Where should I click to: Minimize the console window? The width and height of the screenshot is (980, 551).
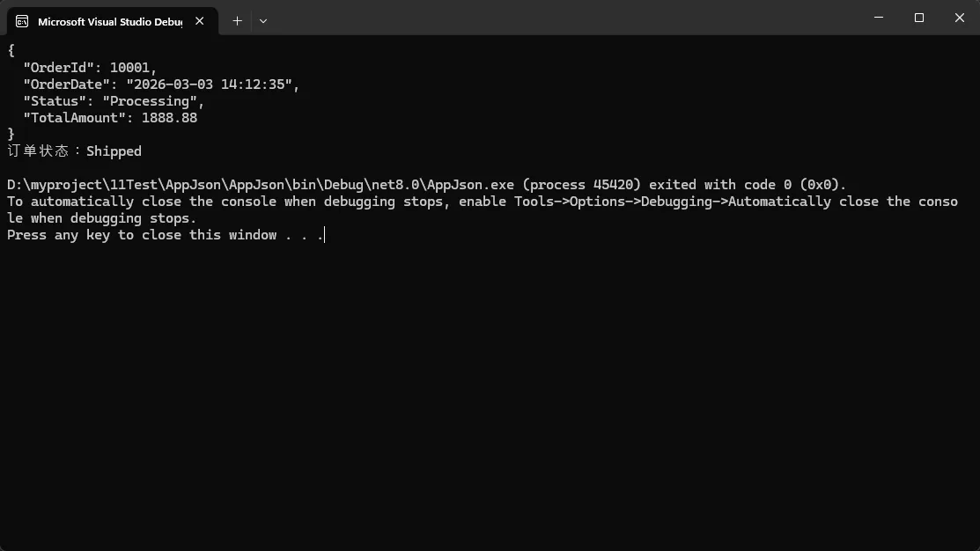pyautogui.click(x=880, y=18)
